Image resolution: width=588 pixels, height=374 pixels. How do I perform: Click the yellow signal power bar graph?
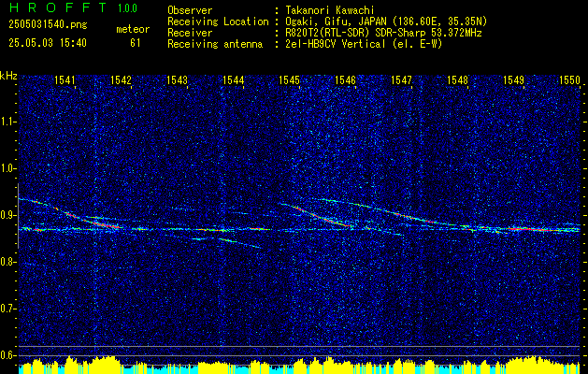coord(300,365)
